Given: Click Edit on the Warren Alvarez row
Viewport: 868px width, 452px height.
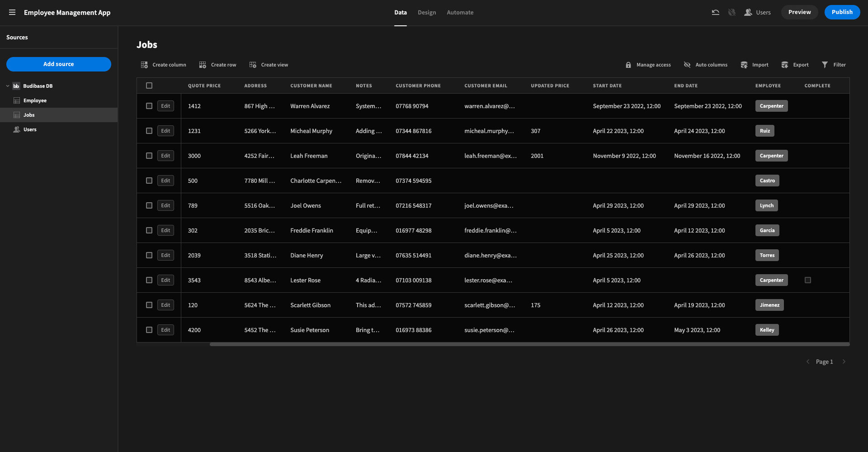Looking at the screenshot, I should [x=166, y=106].
